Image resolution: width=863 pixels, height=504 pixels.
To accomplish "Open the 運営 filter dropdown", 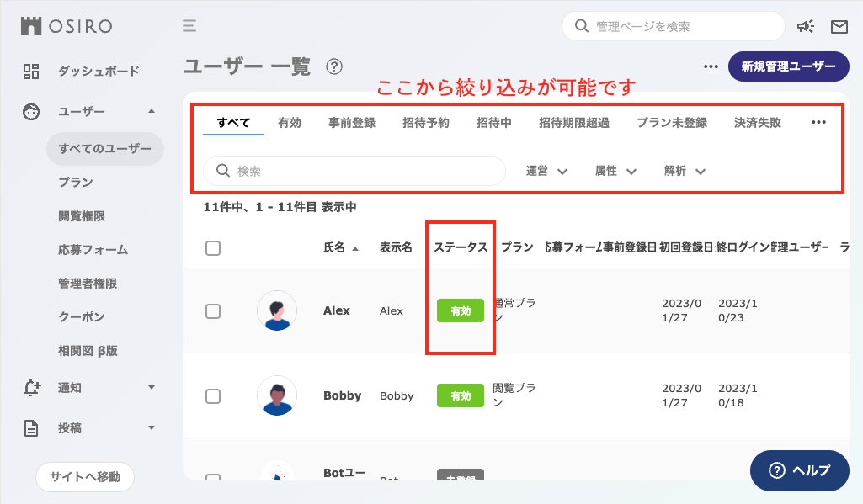I will 546,171.
